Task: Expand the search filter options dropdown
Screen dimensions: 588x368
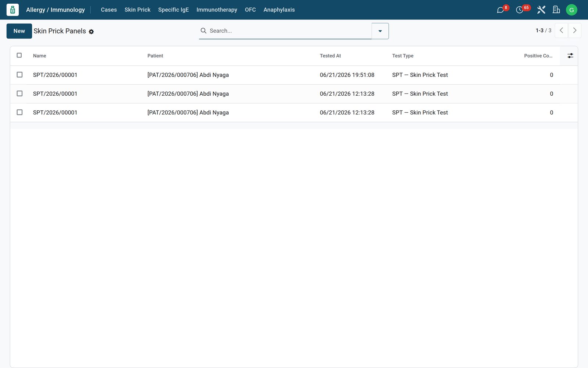Action: [380, 31]
